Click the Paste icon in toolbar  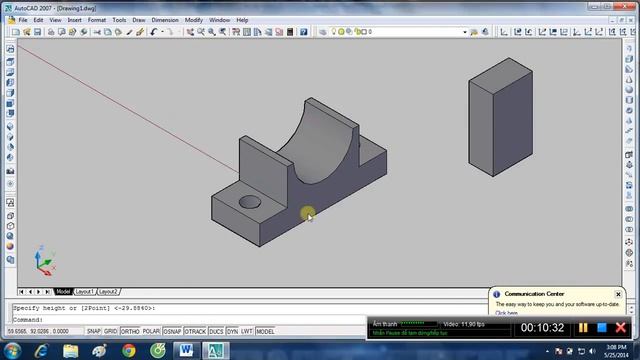point(118,32)
